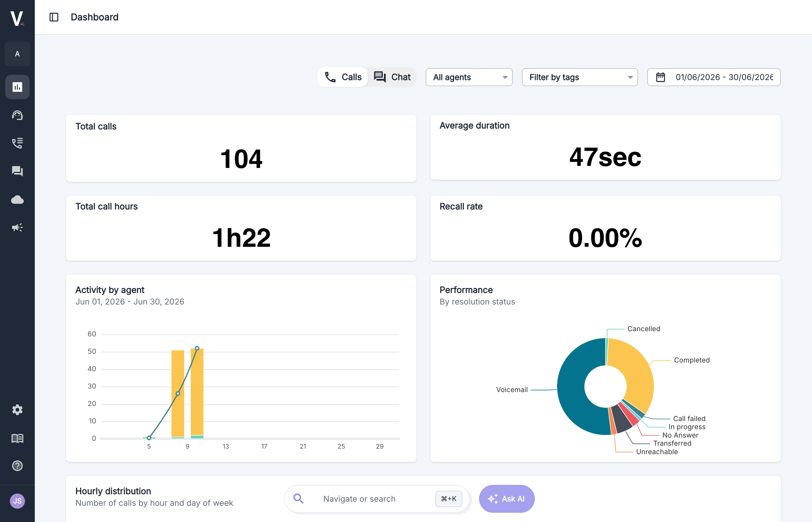The height and width of the screenshot is (522, 812).
Task: Click the V logo in sidebar
Action: coord(17,18)
